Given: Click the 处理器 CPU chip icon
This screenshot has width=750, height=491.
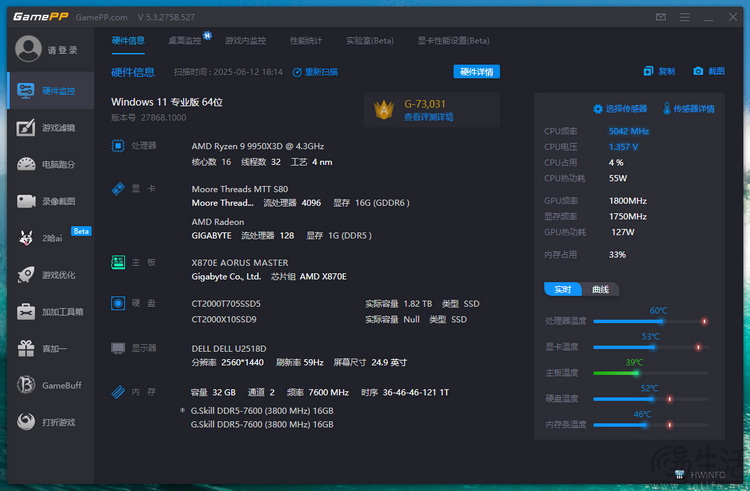Looking at the screenshot, I should coord(118,145).
